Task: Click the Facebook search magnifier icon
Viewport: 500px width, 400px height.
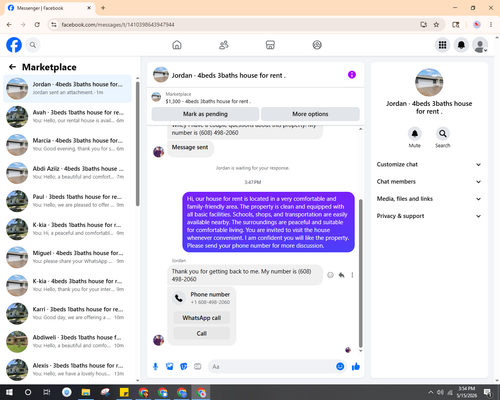Action: point(33,45)
